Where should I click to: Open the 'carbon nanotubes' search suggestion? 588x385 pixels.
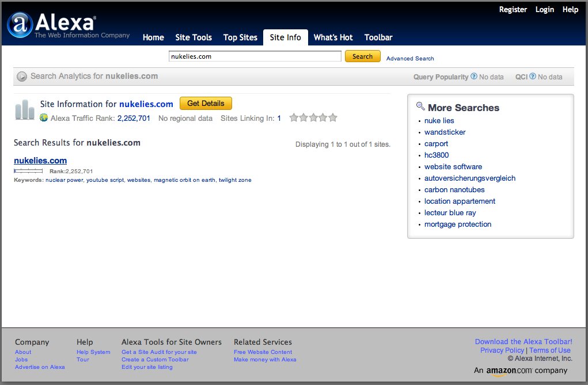coord(454,190)
